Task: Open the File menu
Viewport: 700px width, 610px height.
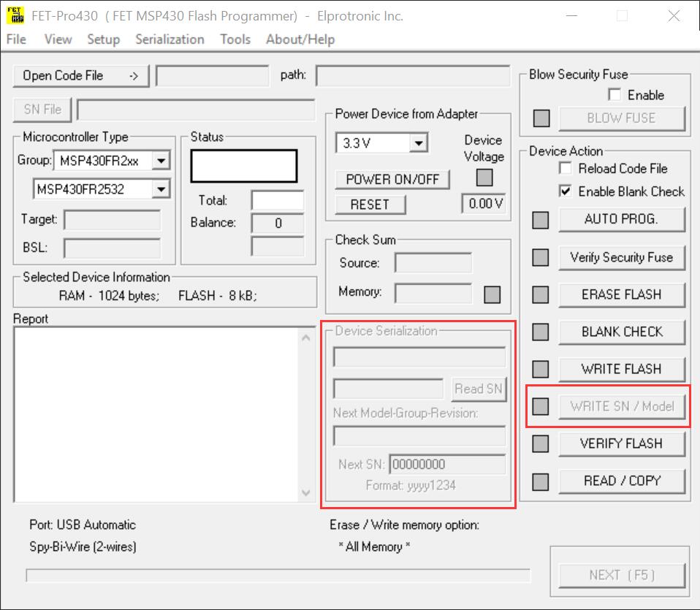Action: [16, 39]
